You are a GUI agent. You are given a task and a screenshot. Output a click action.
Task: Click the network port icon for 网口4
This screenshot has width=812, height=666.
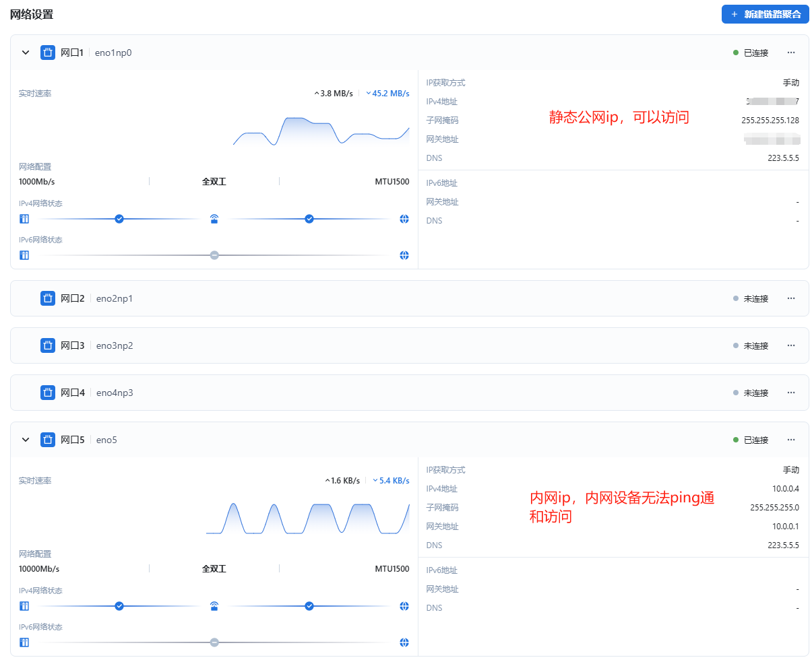(x=47, y=393)
